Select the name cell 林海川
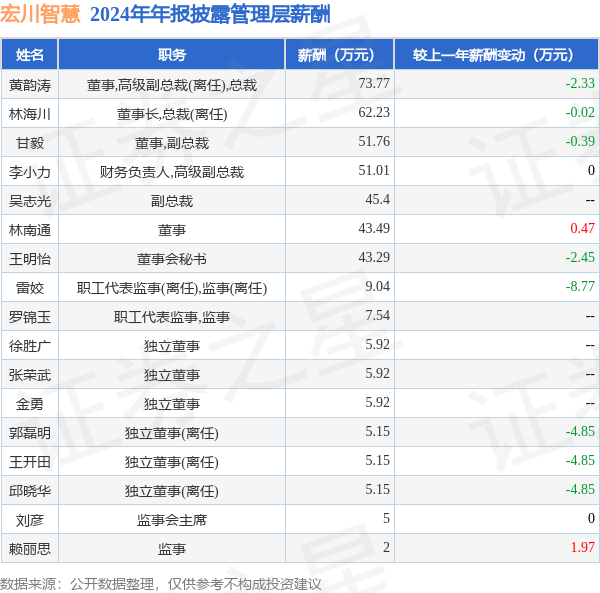 click(x=29, y=114)
